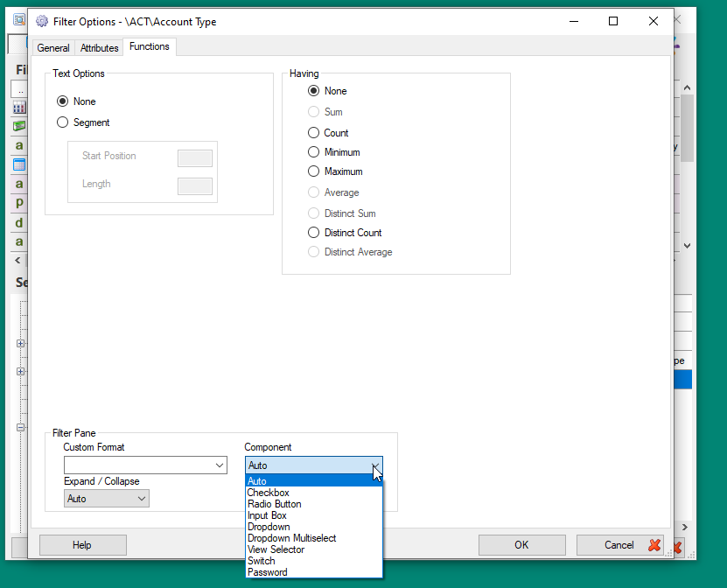The height and width of the screenshot is (588, 727).
Task: Confirm with the OK button
Action: coord(522,545)
